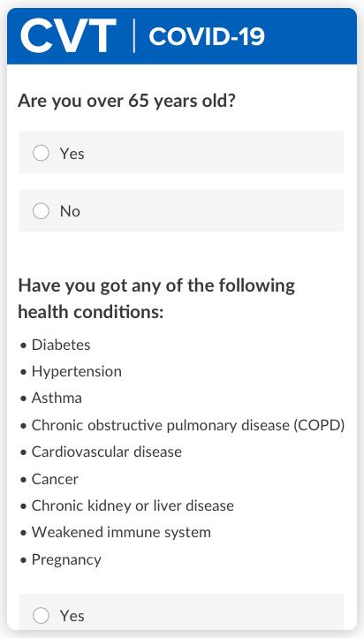The image size is (364, 638).
Task: Choose the Yes radio under health conditions
Action: pyautogui.click(x=41, y=616)
